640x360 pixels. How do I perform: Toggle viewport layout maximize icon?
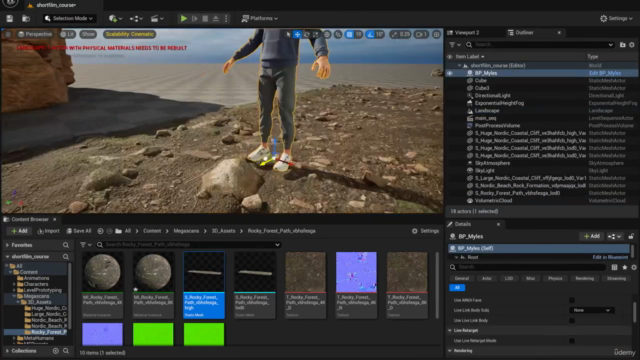(436, 35)
